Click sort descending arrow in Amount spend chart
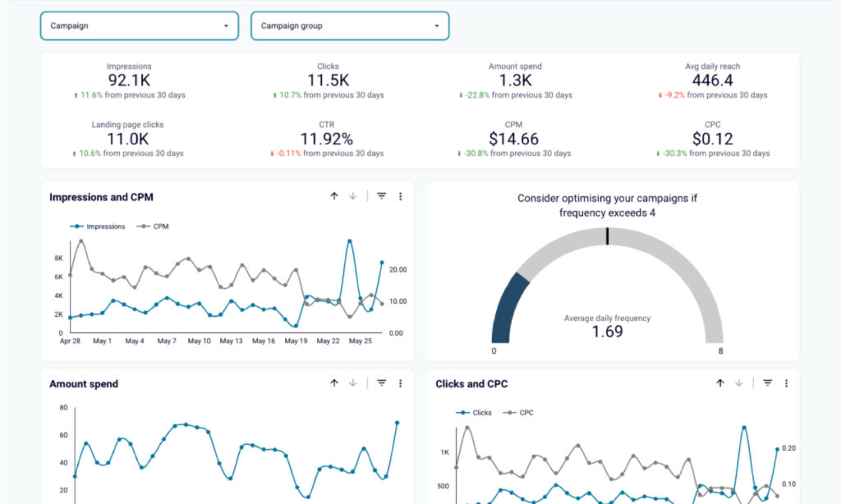Viewport: 841px width, 504px height. [353, 383]
